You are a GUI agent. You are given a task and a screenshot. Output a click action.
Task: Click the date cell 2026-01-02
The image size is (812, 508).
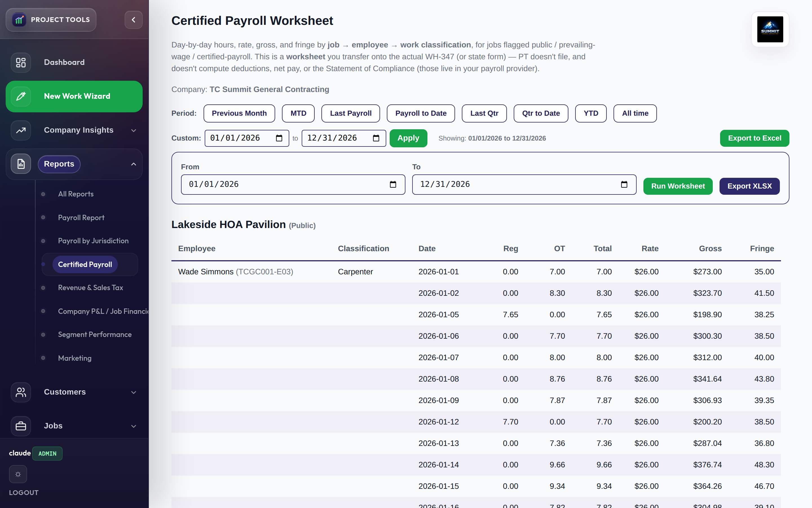438,293
